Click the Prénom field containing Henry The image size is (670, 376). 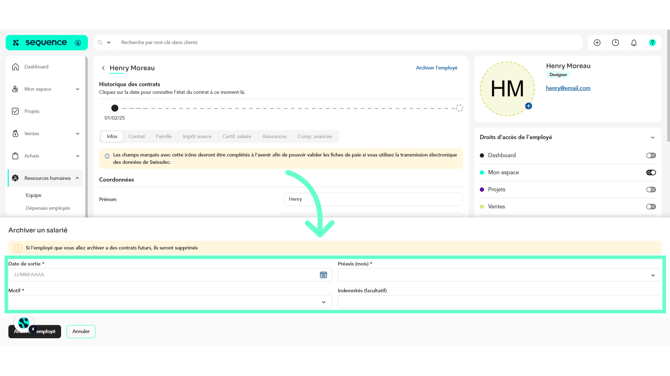click(x=373, y=199)
